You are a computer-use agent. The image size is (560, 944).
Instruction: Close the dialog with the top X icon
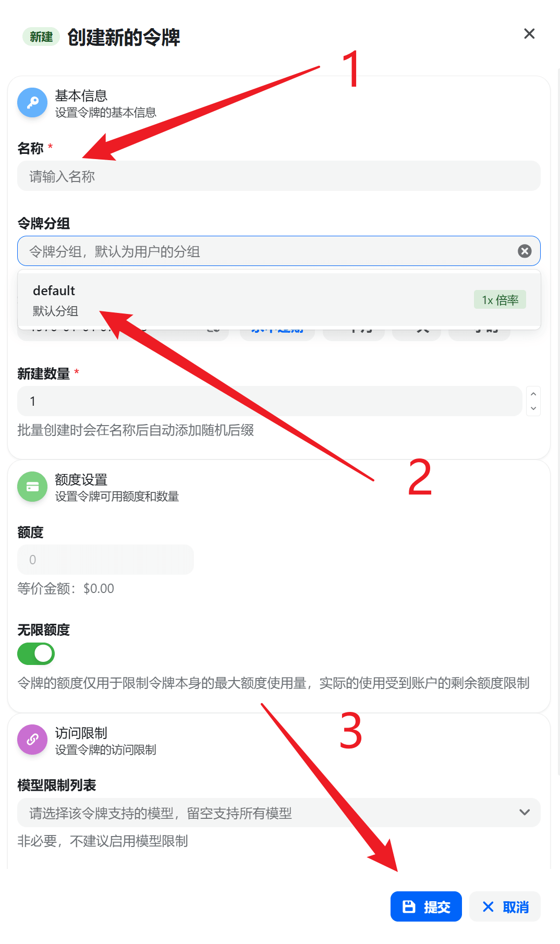[x=529, y=34]
